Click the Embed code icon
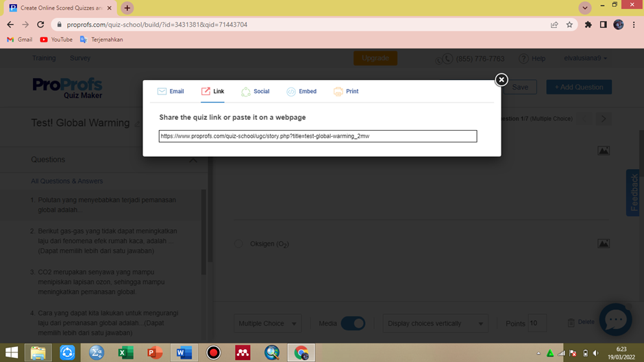 tap(290, 92)
